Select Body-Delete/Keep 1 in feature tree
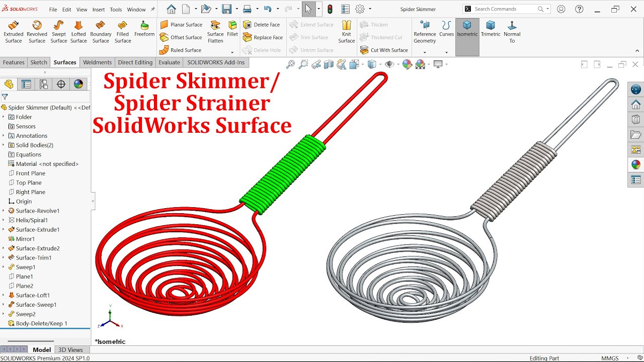 (x=41, y=324)
